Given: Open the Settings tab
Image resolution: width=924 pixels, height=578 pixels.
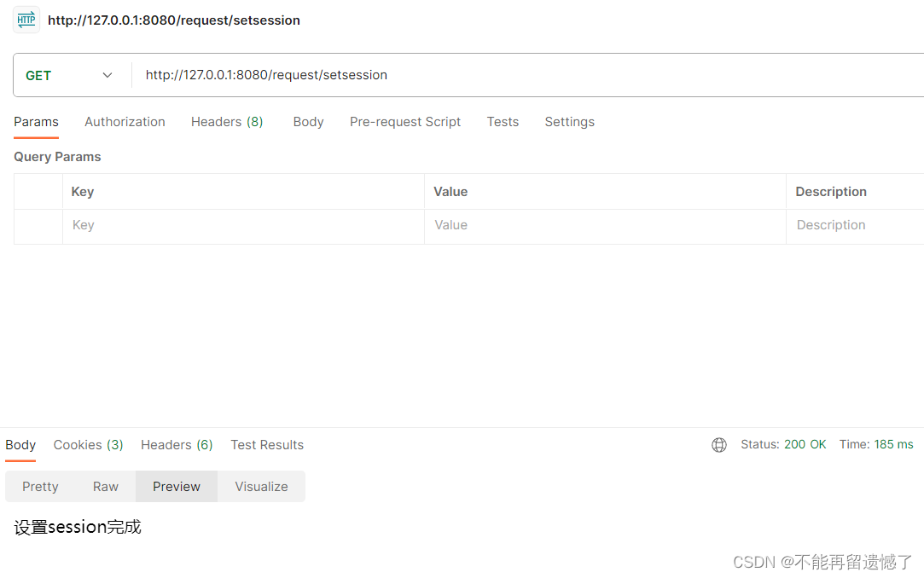Looking at the screenshot, I should pyautogui.click(x=569, y=122).
